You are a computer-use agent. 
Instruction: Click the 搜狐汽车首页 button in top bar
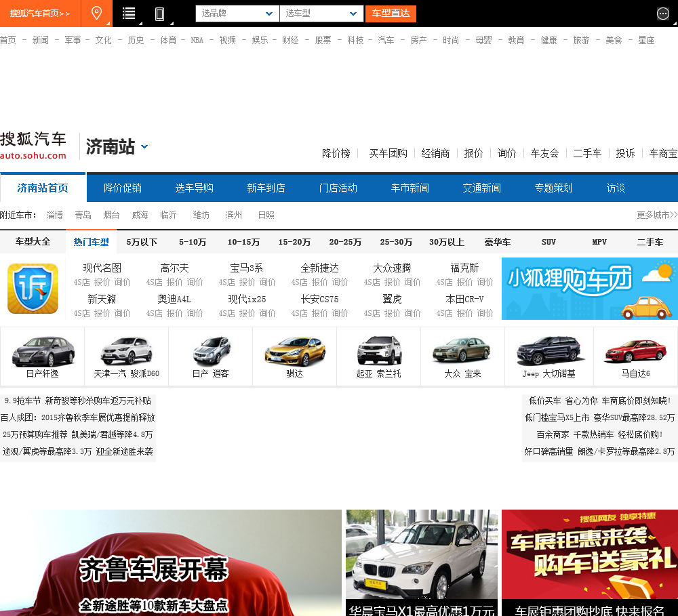(40, 14)
